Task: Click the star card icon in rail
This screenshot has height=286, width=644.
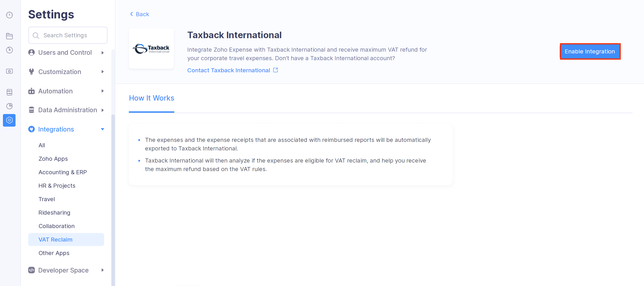Action: [9, 71]
